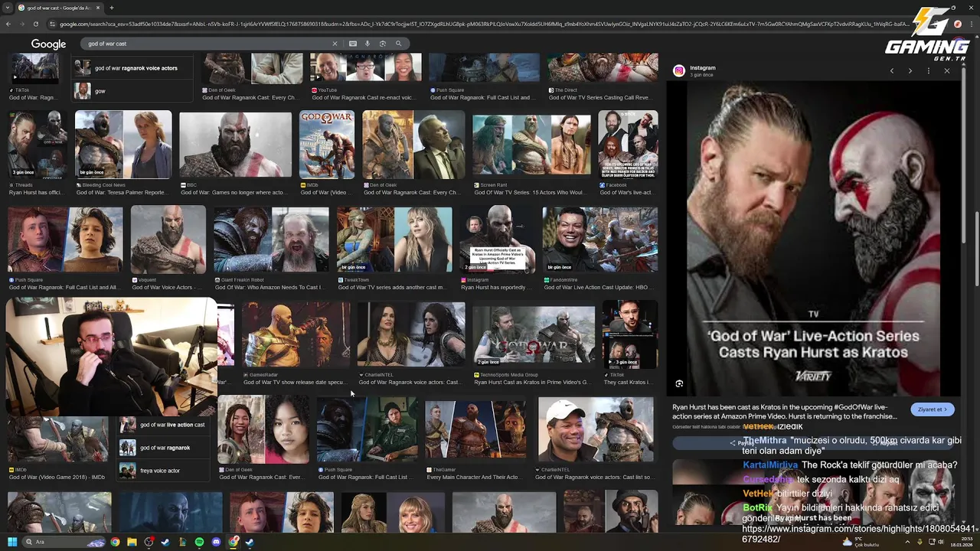980x551 pixels.
Task: Click the Google logo
Action: point(48,44)
